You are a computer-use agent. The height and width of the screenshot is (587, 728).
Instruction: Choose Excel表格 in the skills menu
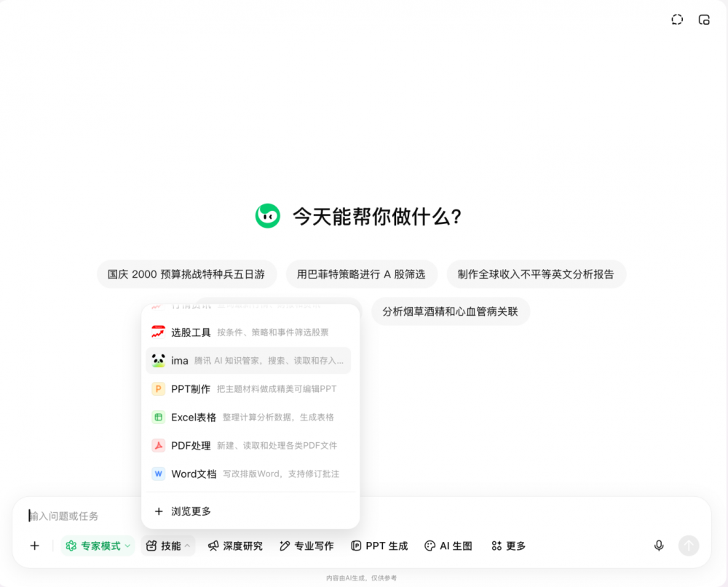pyautogui.click(x=248, y=418)
